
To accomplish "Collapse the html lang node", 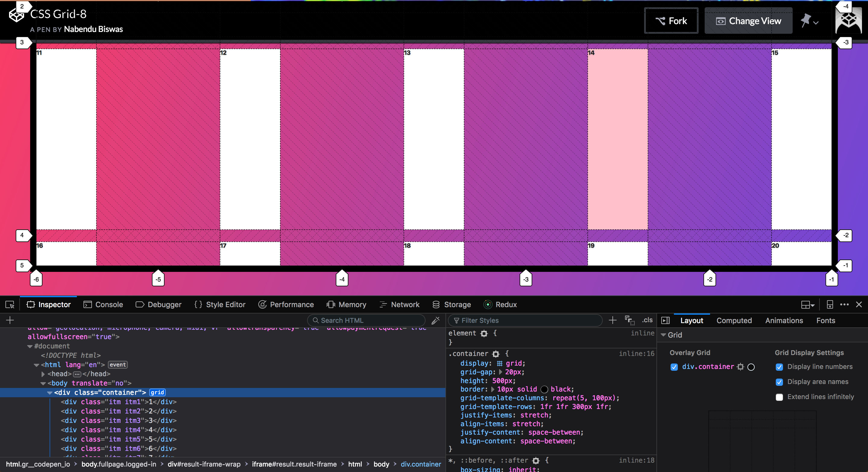I will [36, 365].
